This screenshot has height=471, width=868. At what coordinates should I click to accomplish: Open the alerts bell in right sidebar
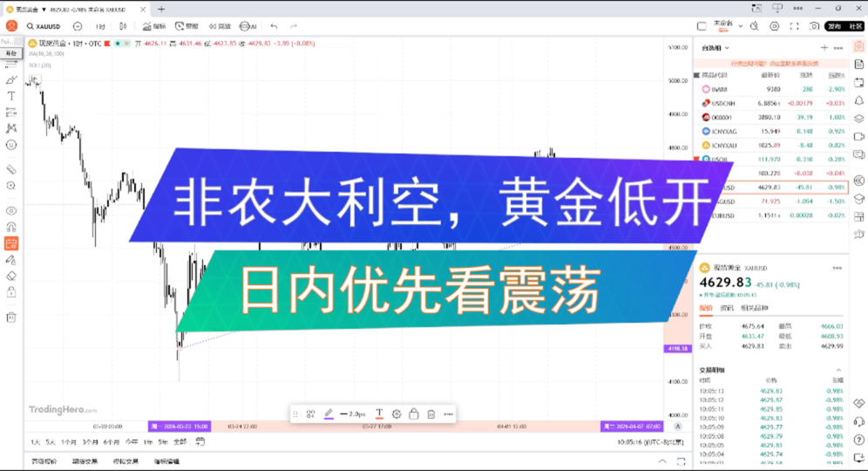tap(858, 101)
